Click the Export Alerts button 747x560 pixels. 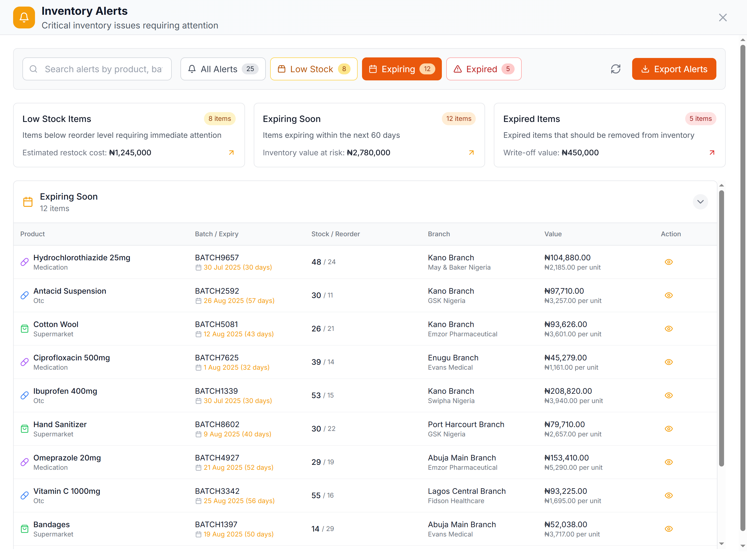click(674, 69)
